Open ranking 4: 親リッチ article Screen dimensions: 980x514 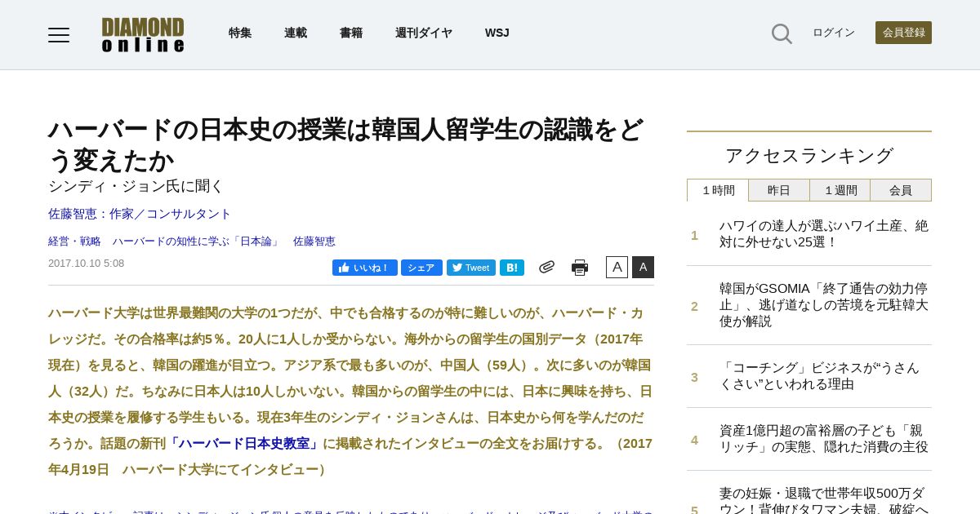coord(824,439)
